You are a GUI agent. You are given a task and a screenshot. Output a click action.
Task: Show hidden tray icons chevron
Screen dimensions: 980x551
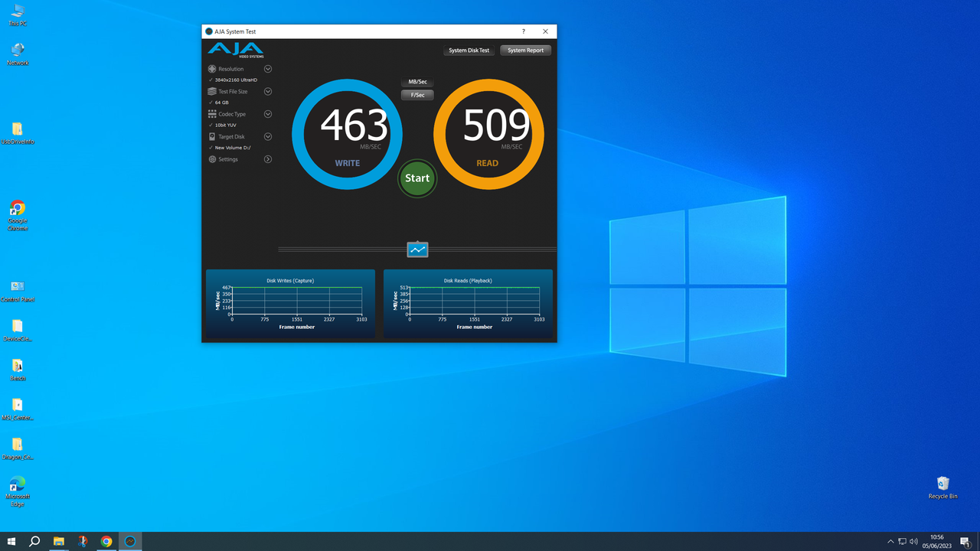pyautogui.click(x=890, y=542)
